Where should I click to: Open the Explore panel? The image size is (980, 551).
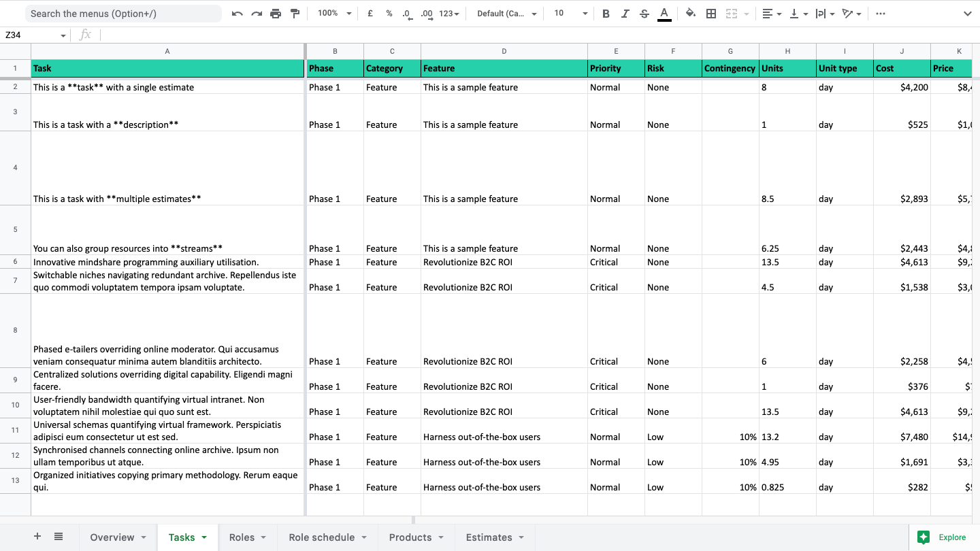944,537
